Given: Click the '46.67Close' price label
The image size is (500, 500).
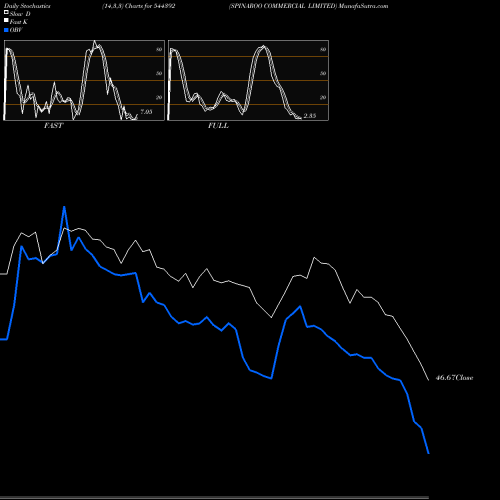Looking at the screenshot, I should pyautogui.click(x=454, y=378).
